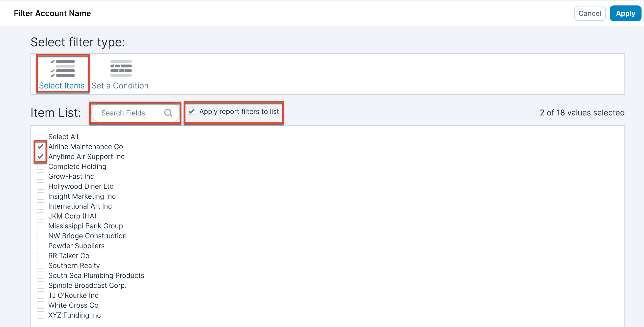
Task: Tick the JKM Corp (HA) checkbox
Action: (x=41, y=216)
